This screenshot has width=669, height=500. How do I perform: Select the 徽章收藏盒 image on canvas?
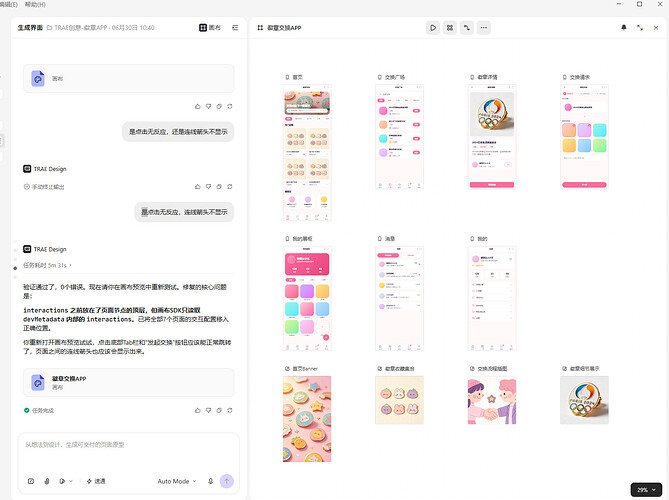click(399, 400)
